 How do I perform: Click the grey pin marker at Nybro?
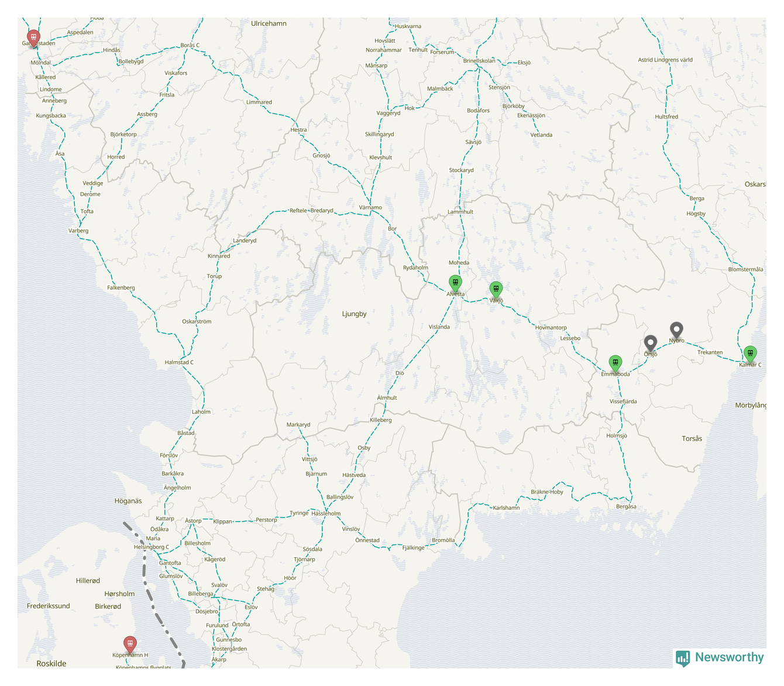pos(676,331)
